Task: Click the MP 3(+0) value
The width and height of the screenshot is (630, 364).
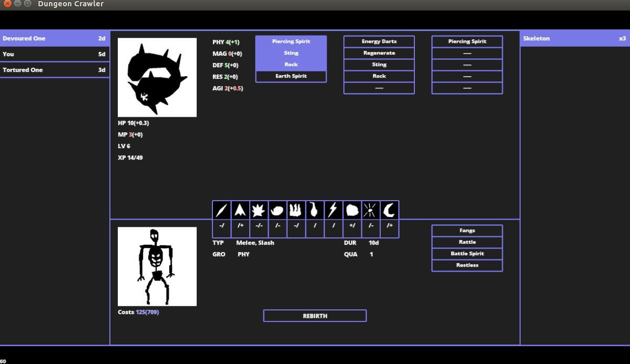Action: click(x=130, y=135)
